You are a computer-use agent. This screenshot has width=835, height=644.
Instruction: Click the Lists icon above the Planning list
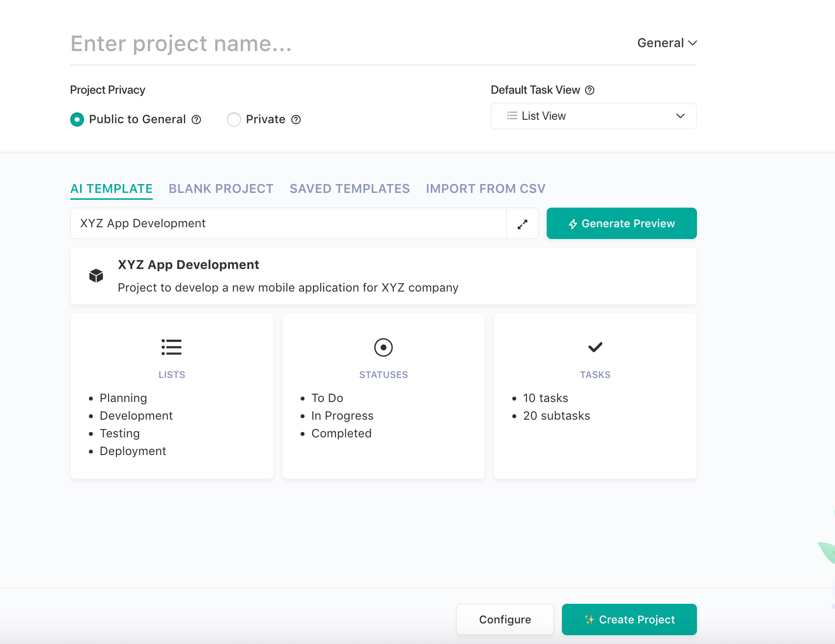pyautogui.click(x=171, y=347)
